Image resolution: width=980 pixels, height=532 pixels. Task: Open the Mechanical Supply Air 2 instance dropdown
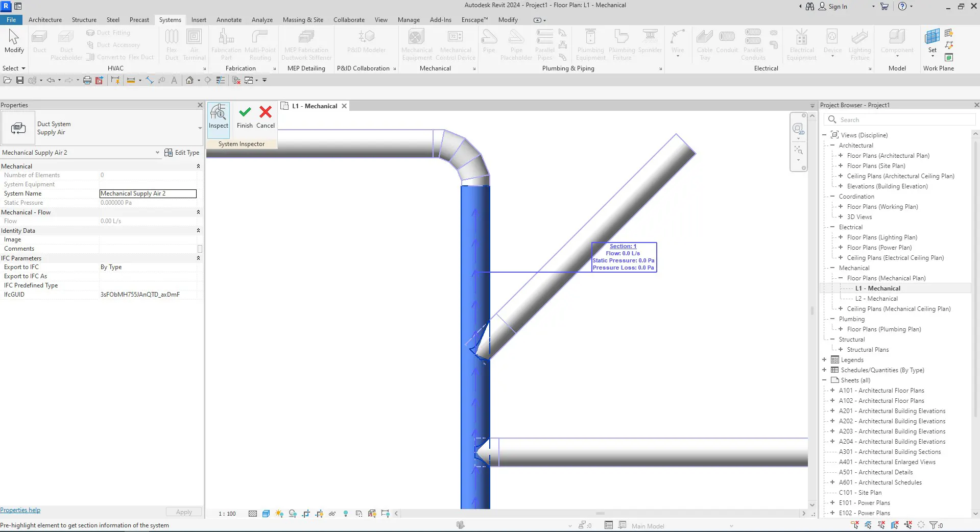coord(157,153)
